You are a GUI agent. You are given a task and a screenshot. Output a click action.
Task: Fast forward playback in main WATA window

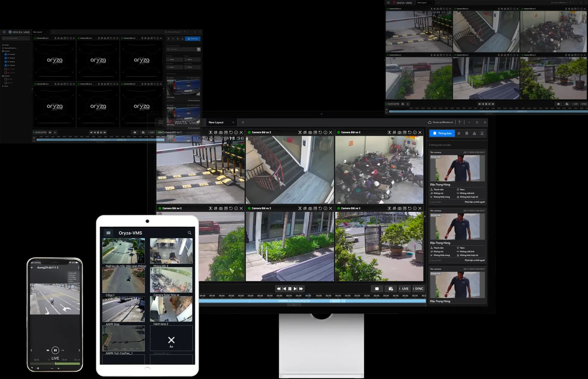tap(301, 289)
